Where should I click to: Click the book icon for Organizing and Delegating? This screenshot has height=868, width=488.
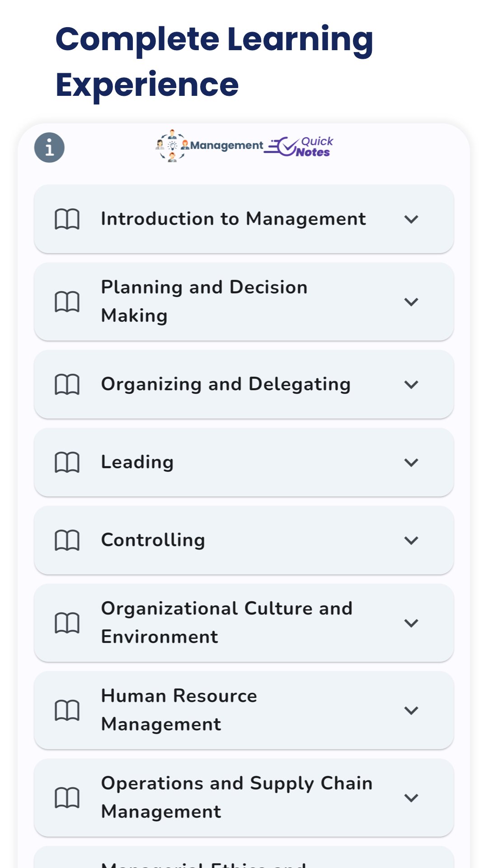(67, 384)
